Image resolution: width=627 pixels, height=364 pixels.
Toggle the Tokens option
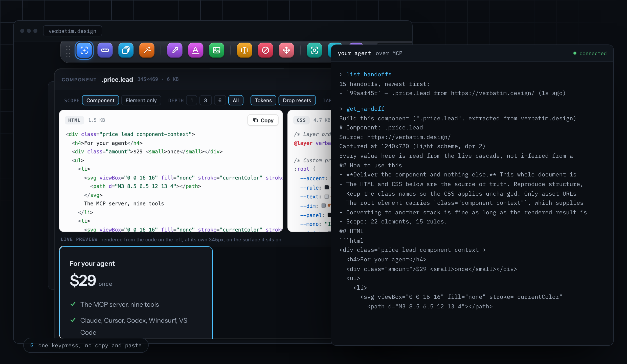pos(263,100)
